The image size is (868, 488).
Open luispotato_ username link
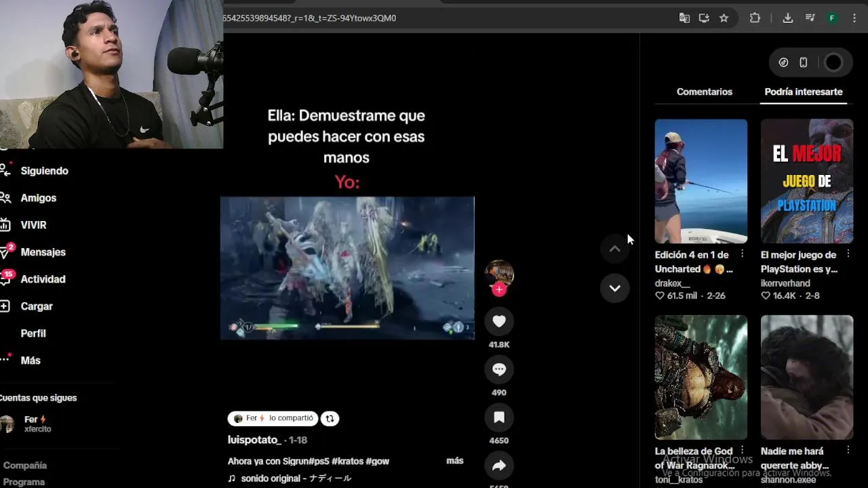254,440
